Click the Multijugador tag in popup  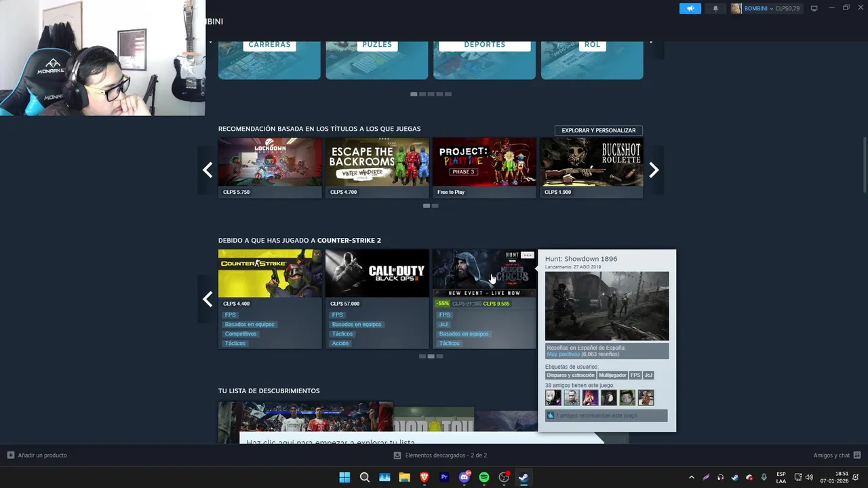coord(612,375)
